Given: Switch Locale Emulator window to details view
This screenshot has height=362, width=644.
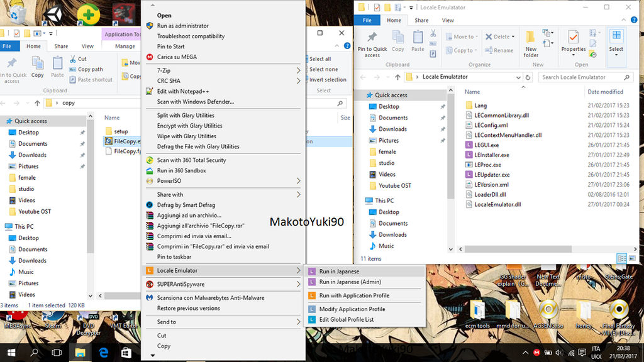Looking at the screenshot, I should pyautogui.click(x=622, y=258).
